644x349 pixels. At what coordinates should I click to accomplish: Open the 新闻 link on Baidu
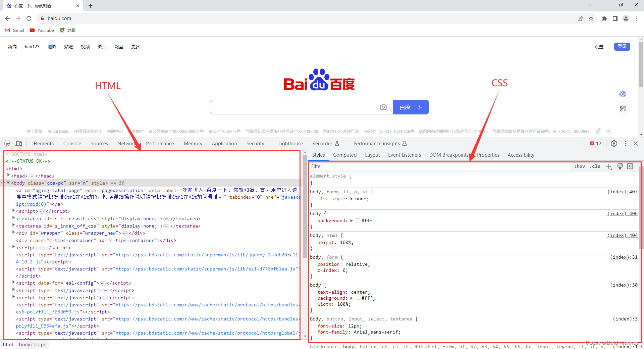pyautogui.click(x=12, y=47)
